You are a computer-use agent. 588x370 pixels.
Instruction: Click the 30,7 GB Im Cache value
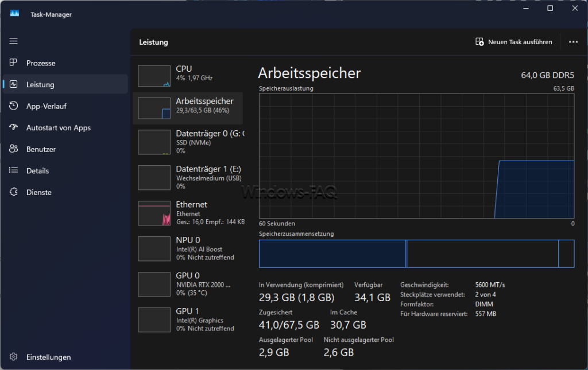[x=348, y=325]
